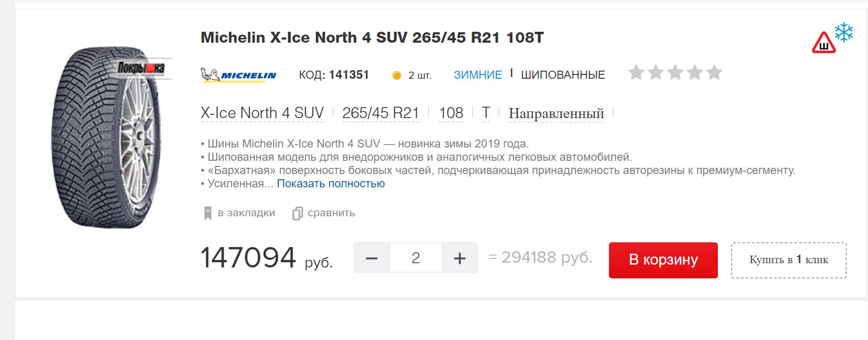Click 'Купить в 1 клик' button
Viewport: 868px width, 340px height.
788,260
